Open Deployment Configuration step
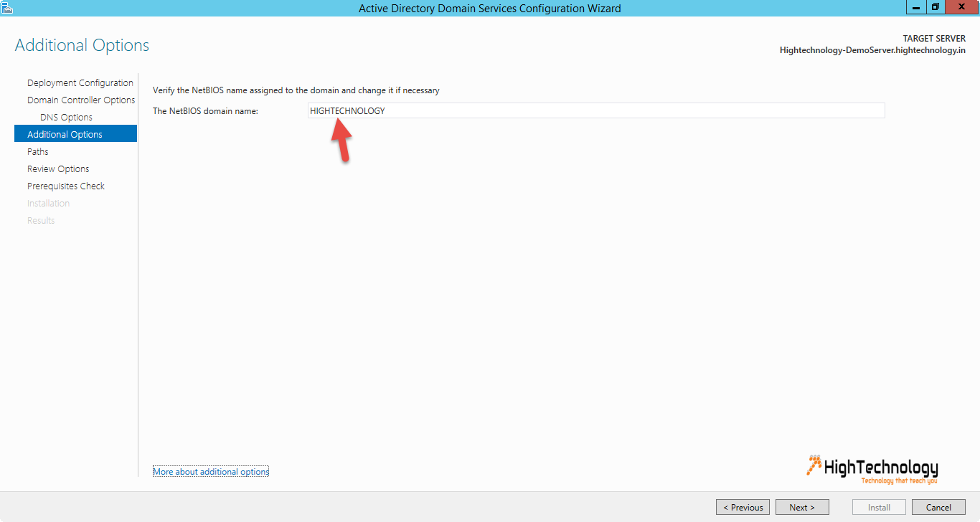This screenshot has height=522, width=980. coord(80,82)
